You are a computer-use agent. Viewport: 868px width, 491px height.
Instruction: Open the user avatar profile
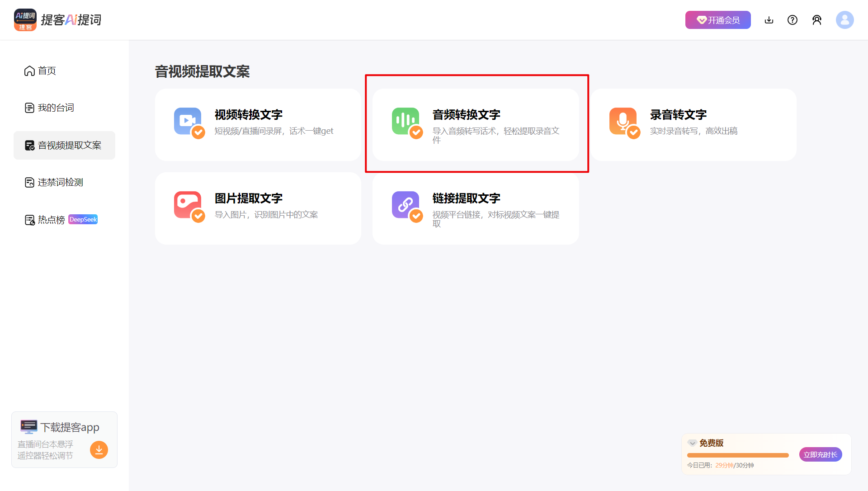(844, 20)
